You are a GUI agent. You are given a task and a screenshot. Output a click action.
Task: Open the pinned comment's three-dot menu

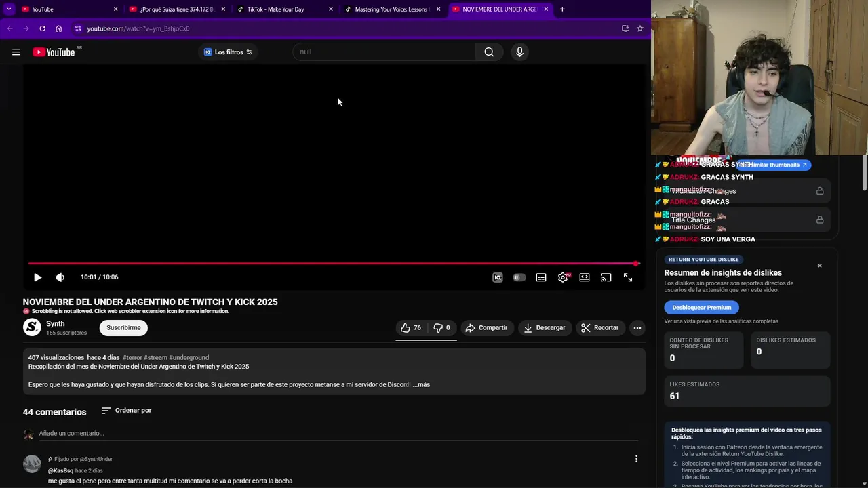pyautogui.click(x=636, y=459)
